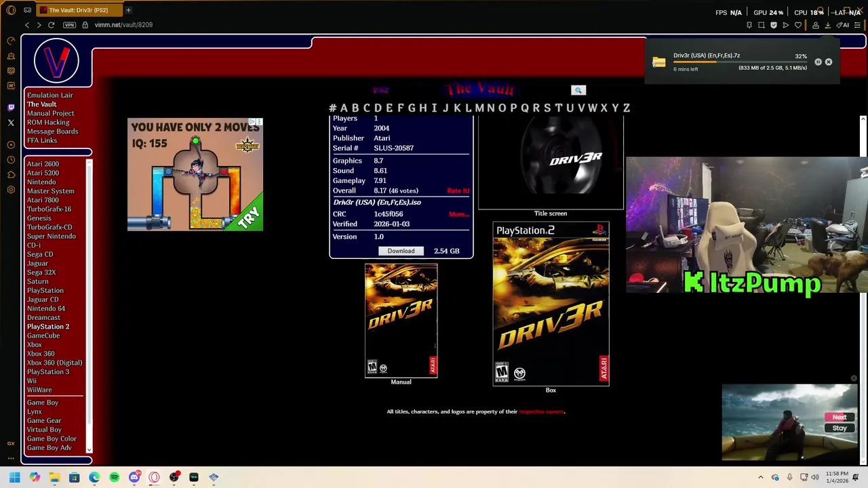Click the Download button
This screenshot has width=868, height=488.
coord(401,251)
